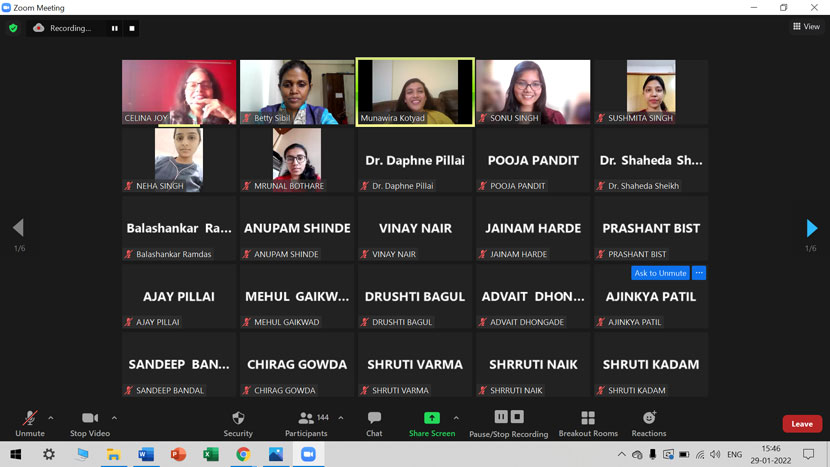Click muted mic icon for JAINAM HARDE

[x=483, y=254]
